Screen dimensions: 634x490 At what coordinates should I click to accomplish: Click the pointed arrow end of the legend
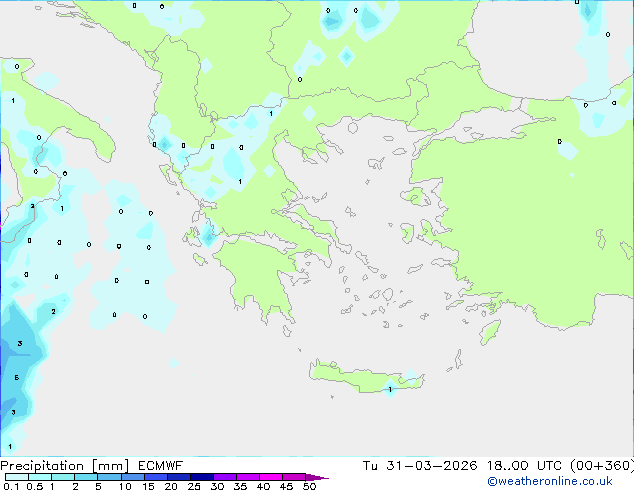tap(317, 477)
